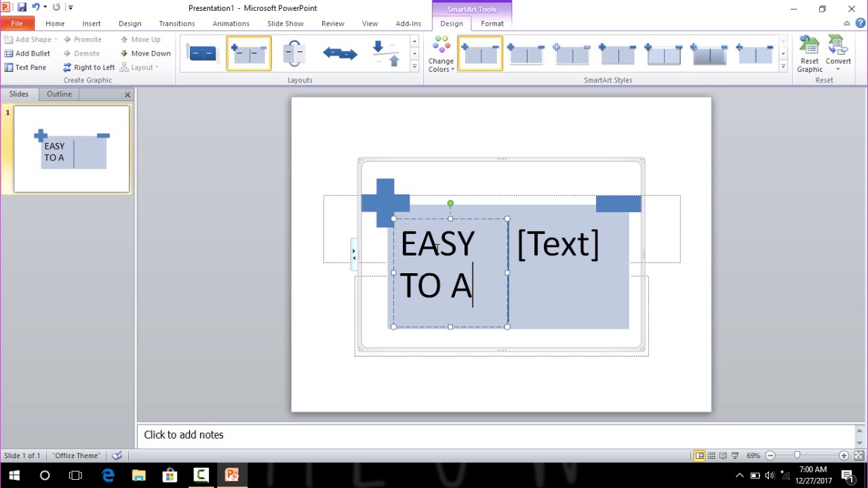The height and width of the screenshot is (488, 868).
Task: Expand the SmartArt Styles gallery
Action: pyautogui.click(x=783, y=66)
